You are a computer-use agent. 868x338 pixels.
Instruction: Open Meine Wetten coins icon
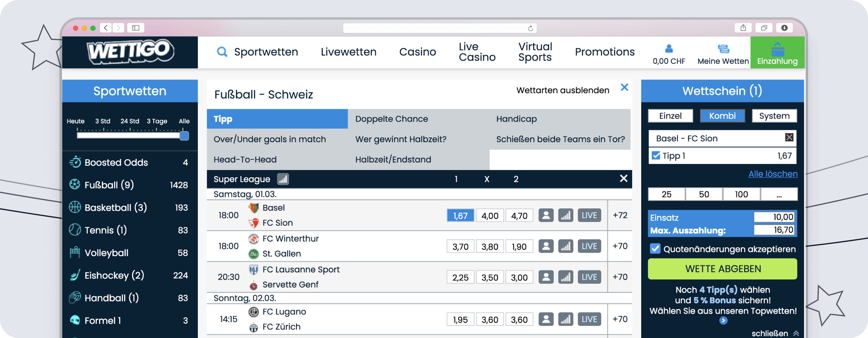click(x=723, y=49)
